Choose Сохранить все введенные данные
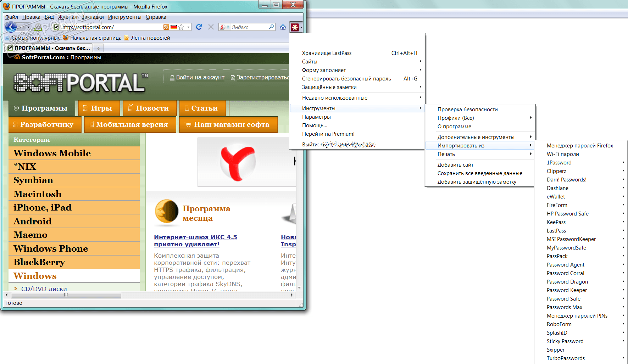Screen dimensions: 628x364 coord(479,173)
